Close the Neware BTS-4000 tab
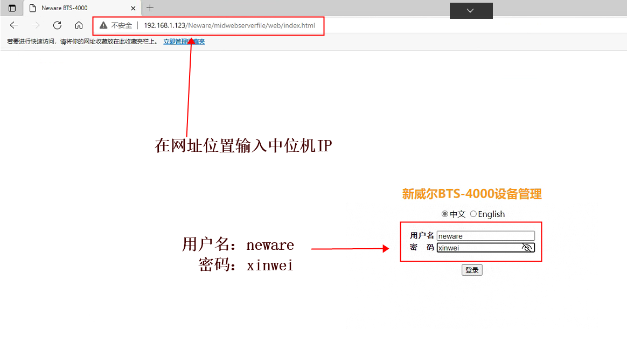The width and height of the screenshot is (627, 364). [133, 8]
